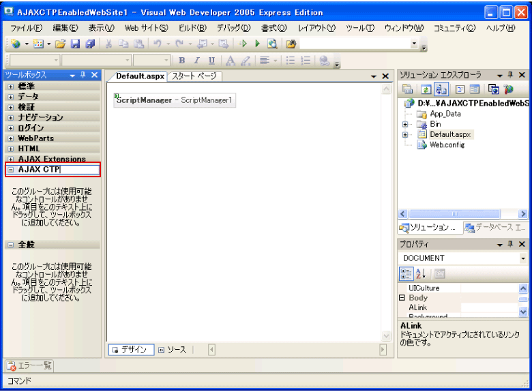Click the Refresh icon in Solution Explorer
Viewport: 532px width, 392px height.
tap(426, 89)
